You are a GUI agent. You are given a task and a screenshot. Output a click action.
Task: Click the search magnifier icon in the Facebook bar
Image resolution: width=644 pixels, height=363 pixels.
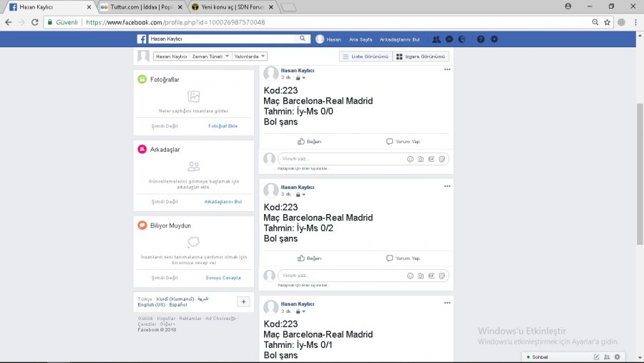pyautogui.click(x=302, y=39)
